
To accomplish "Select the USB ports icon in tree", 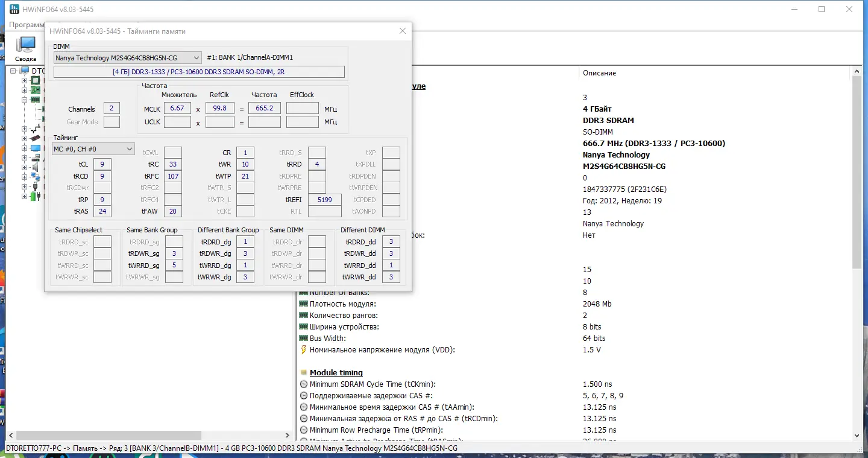I will (x=36, y=186).
